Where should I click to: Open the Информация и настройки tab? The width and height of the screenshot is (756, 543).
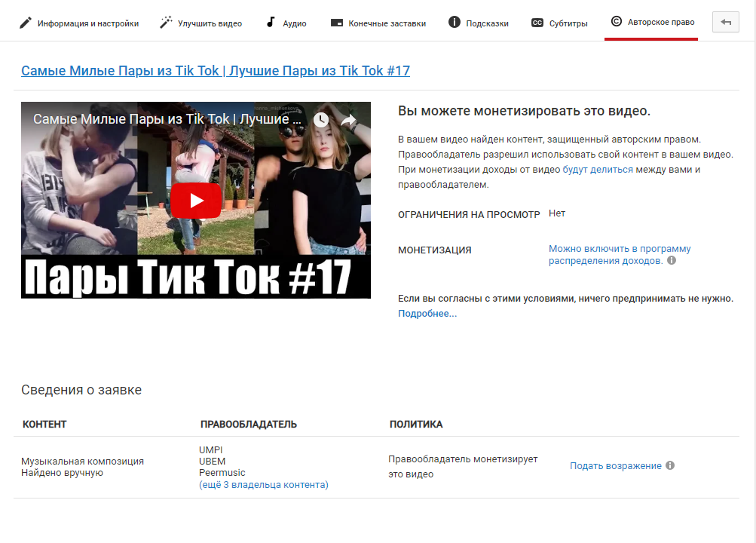point(79,23)
